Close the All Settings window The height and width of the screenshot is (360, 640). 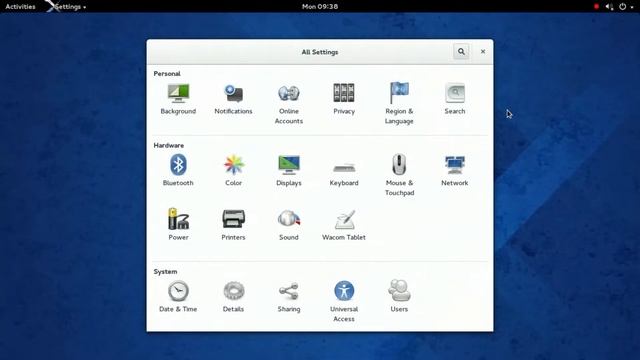[483, 51]
